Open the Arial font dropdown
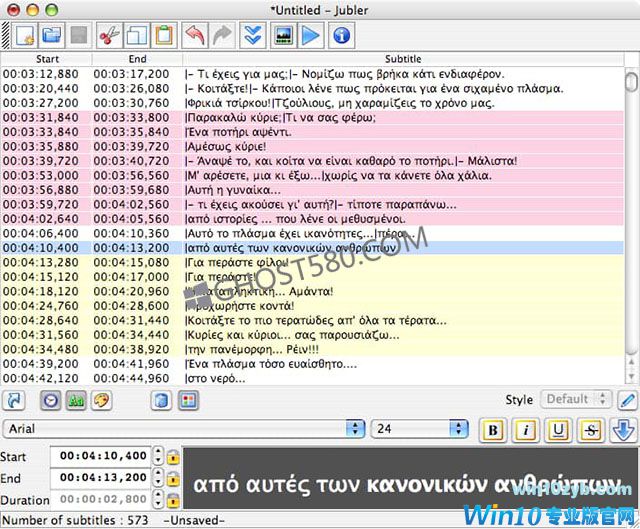 184,429
